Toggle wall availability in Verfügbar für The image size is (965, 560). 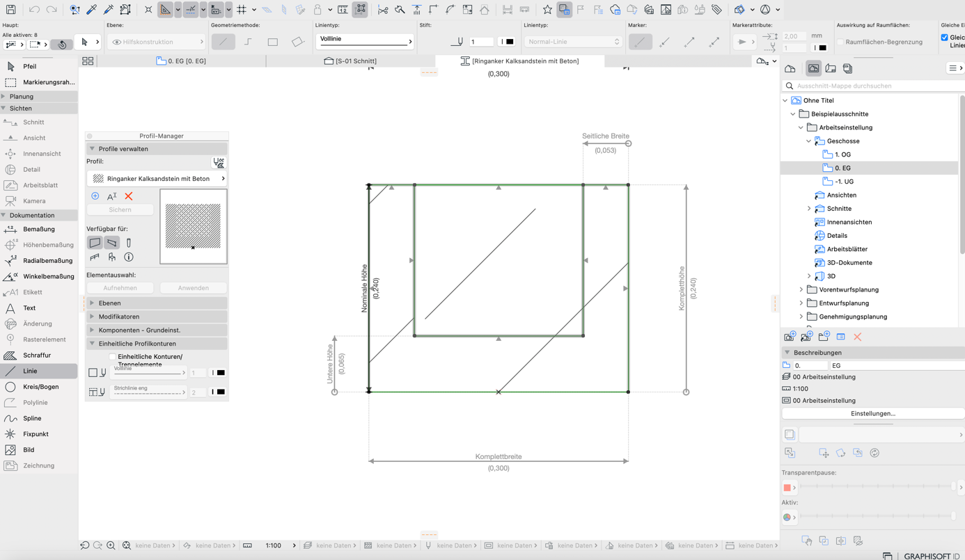pyautogui.click(x=95, y=243)
